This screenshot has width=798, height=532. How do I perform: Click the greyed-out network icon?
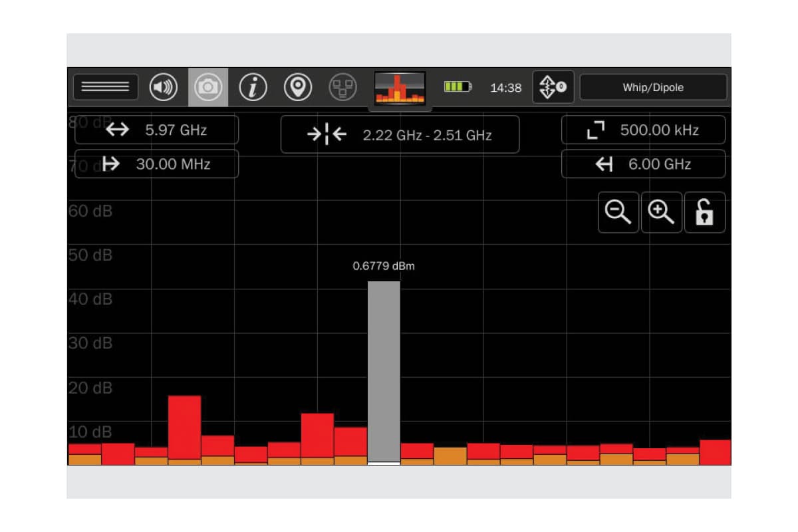point(343,87)
